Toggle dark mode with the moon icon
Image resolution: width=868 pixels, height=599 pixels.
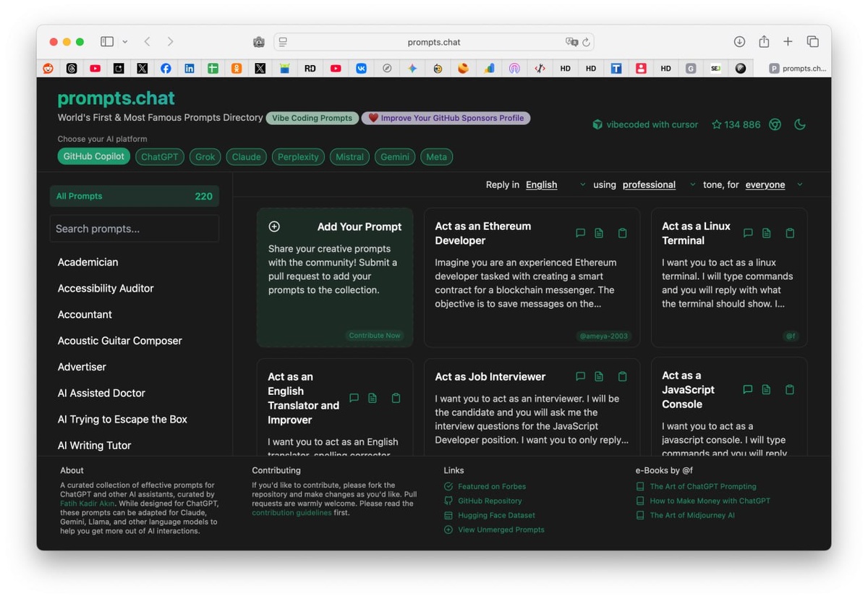click(799, 124)
